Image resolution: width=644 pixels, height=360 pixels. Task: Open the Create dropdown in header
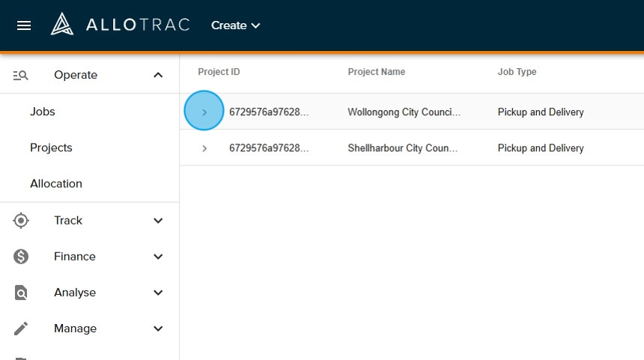click(x=235, y=25)
